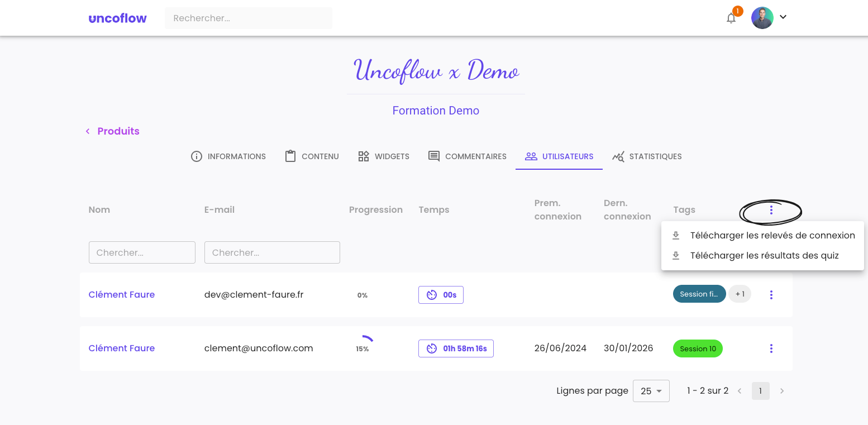Screen dimensions: 868x425
Task: Click the Formation Demo subtitle
Action: coord(436,111)
